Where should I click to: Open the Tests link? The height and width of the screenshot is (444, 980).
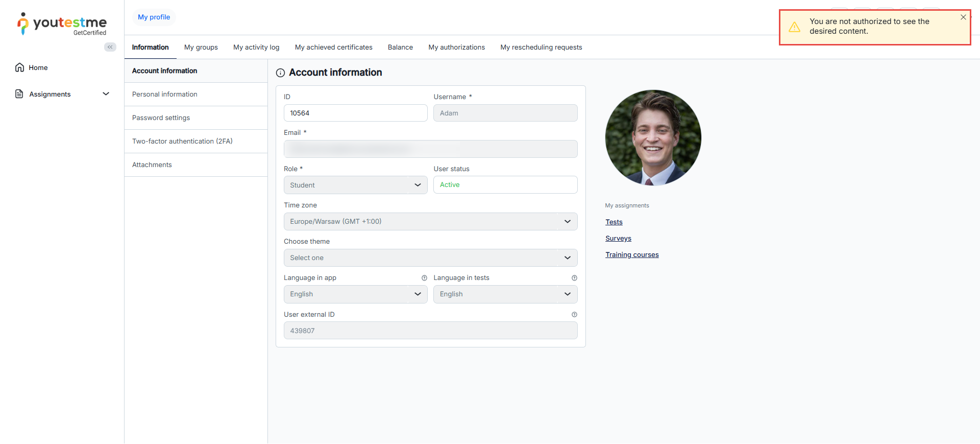point(614,222)
